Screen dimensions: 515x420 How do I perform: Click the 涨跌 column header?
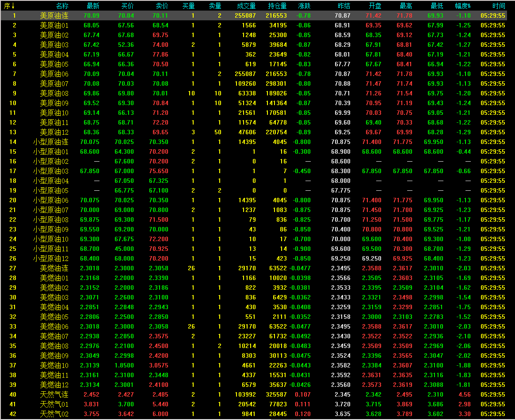(304, 6)
